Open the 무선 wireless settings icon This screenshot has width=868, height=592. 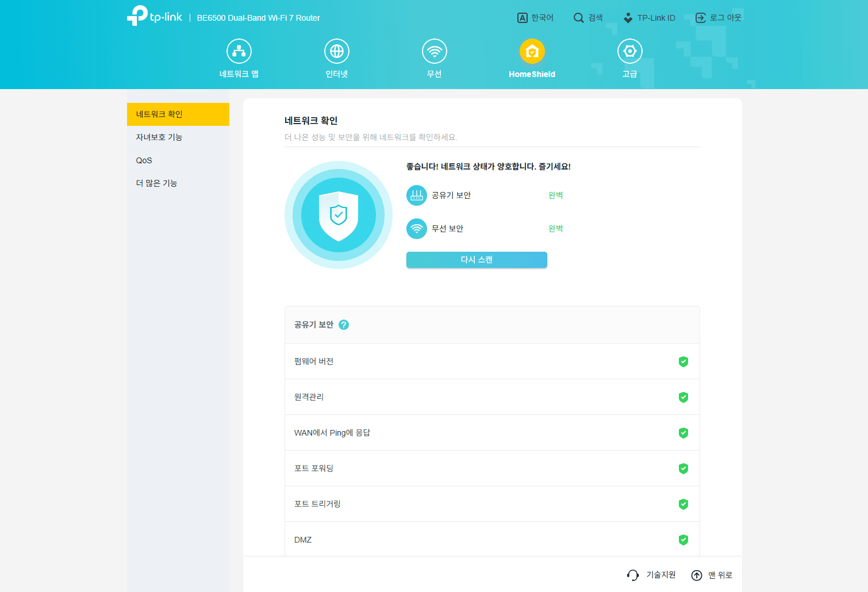[x=434, y=52]
